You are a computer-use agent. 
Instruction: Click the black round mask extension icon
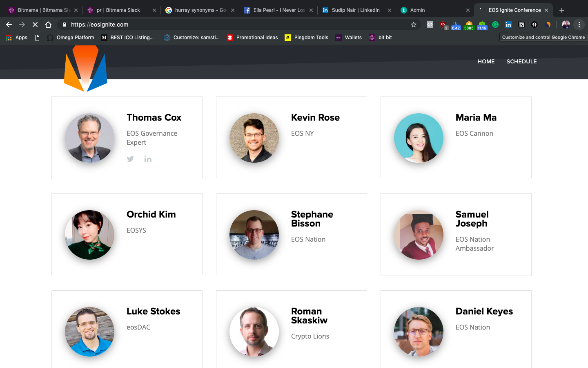(x=535, y=25)
